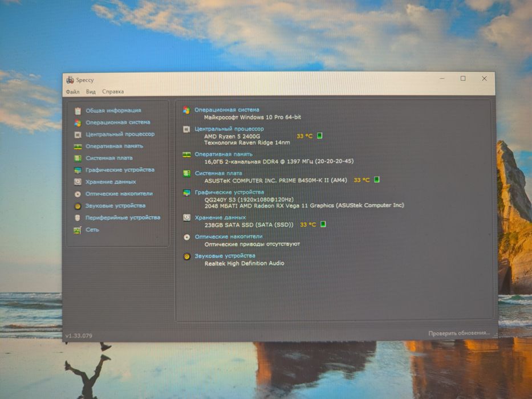This screenshot has width=532, height=399.
Task: Click the audio speaker icon in summary panel
Action: tap(186, 256)
